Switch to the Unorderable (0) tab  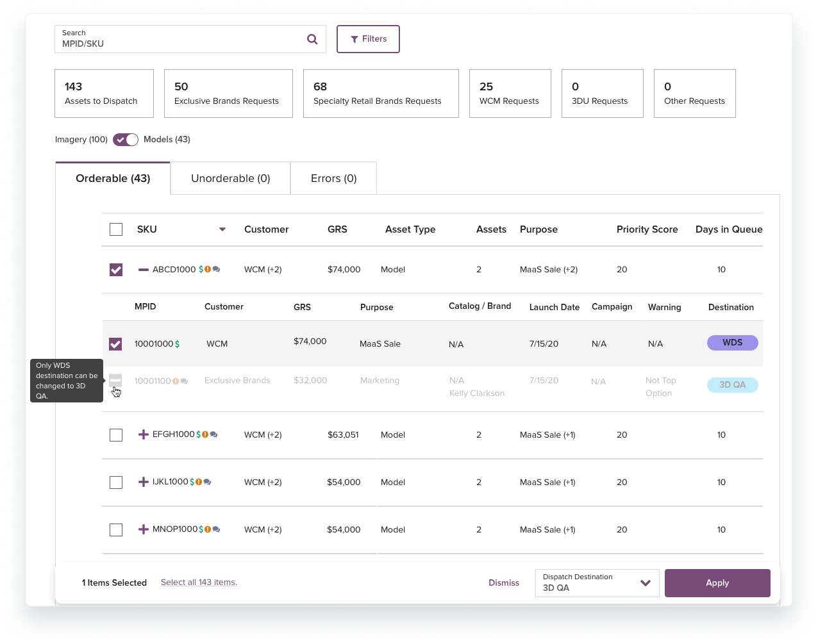tap(230, 178)
